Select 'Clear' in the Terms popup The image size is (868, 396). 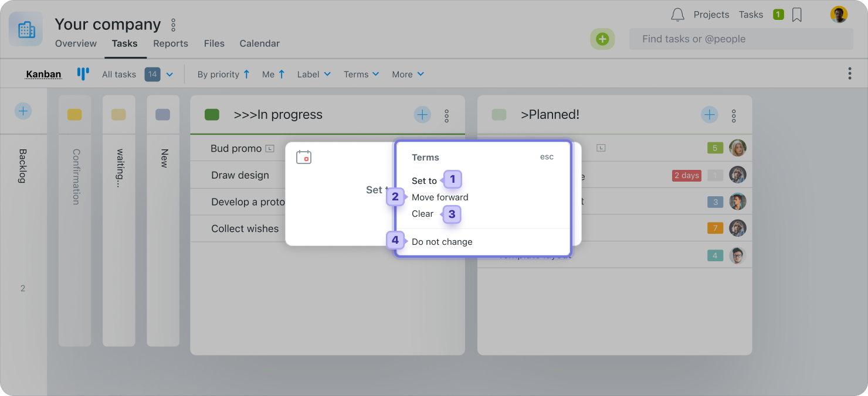(422, 214)
